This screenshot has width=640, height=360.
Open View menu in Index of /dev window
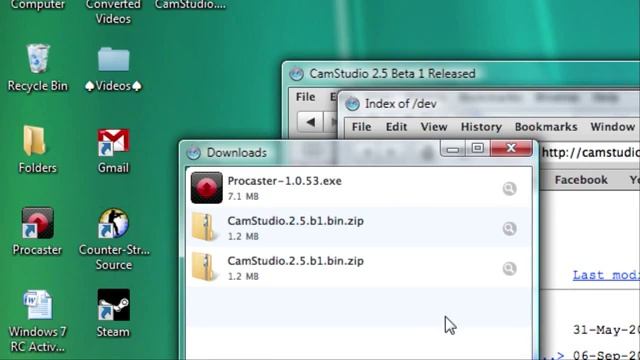(x=434, y=127)
